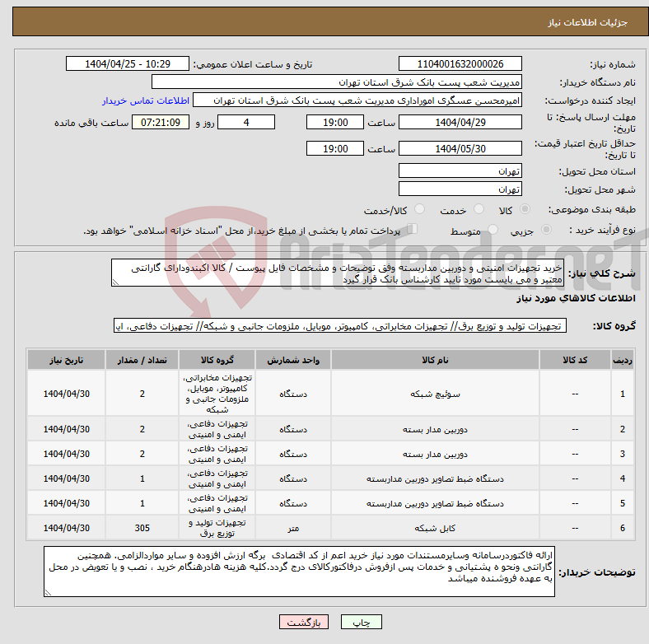The image size is (649, 644).
Task: Select the خدمت radio button
Action: coord(479,209)
